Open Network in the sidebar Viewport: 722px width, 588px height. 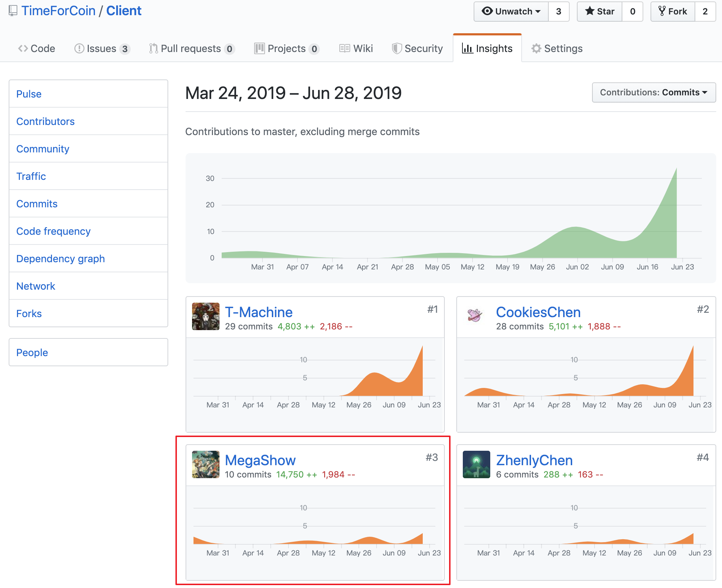click(x=88, y=286)
